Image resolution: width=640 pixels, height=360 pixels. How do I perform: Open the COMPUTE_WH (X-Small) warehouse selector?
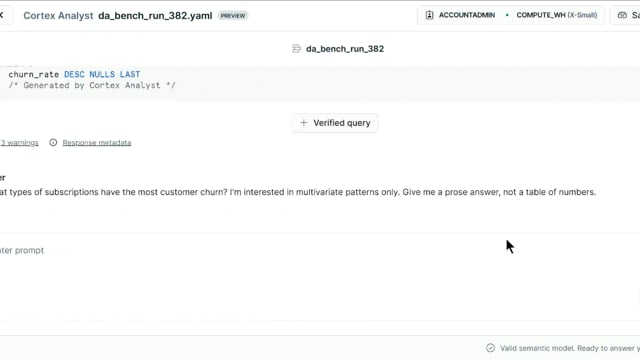click(556, 15)
